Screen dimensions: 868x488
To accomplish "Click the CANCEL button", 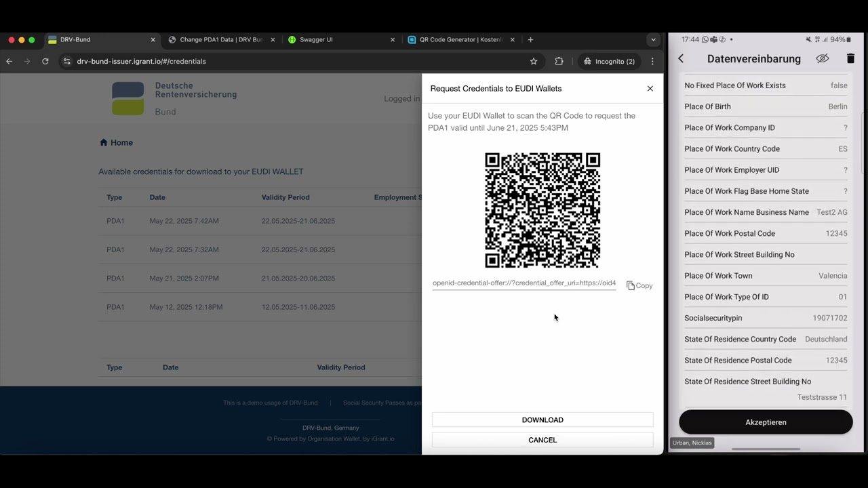I will coord(542,440).
